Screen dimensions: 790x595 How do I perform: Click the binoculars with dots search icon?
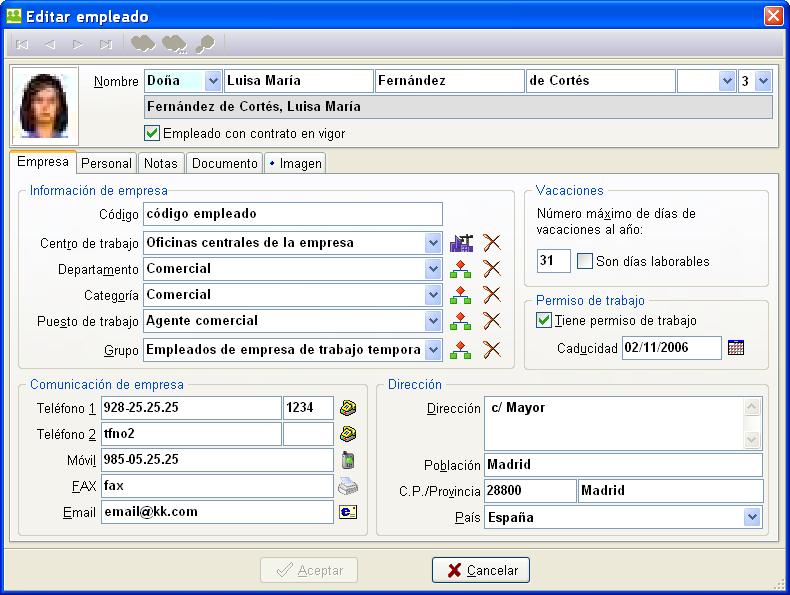coord(174,44)
